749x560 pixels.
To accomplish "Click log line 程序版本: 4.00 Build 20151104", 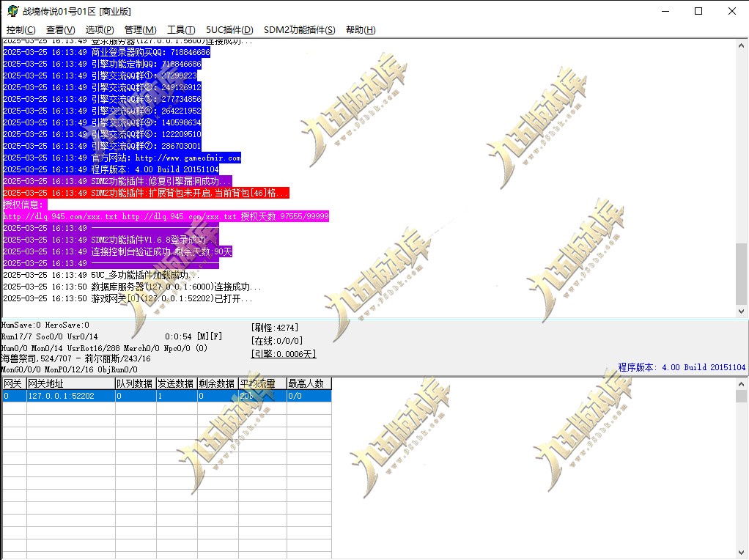I will point(111,169).
